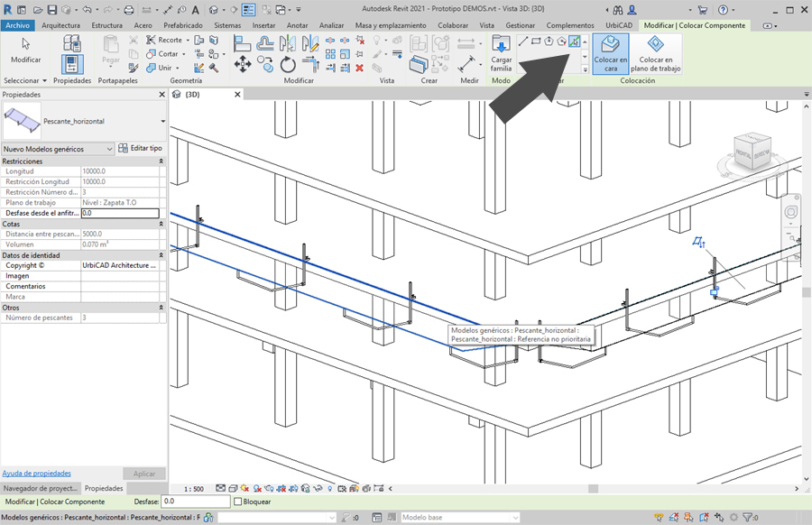Switch to Navegador de proyectos tab
812x525 pixels.
(40, 488)
